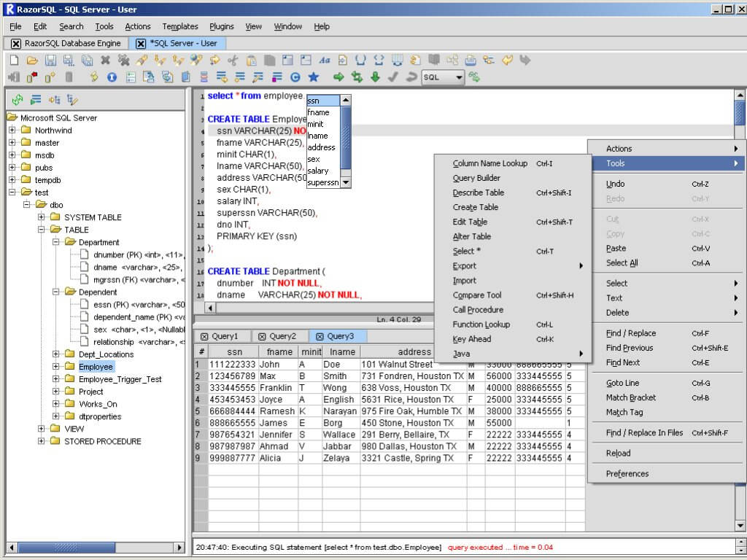
Task: Select the Works_On table in tree
Action: pos(98,404)
